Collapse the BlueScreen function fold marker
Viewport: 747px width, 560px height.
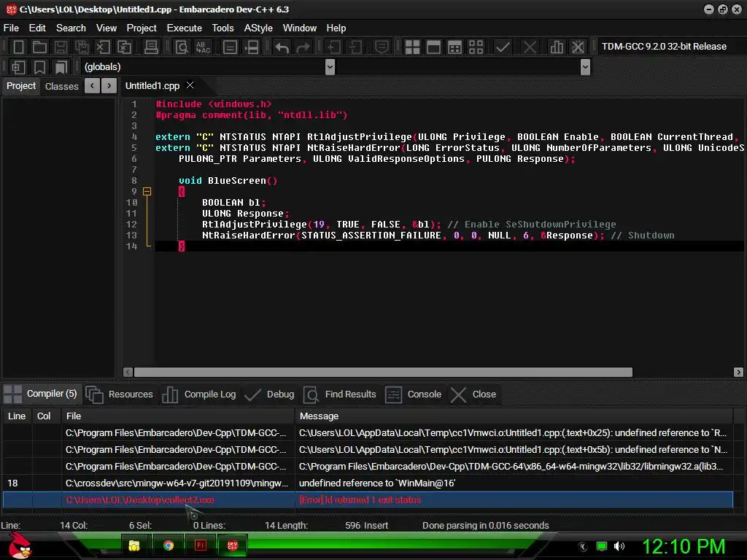[147, 192]
